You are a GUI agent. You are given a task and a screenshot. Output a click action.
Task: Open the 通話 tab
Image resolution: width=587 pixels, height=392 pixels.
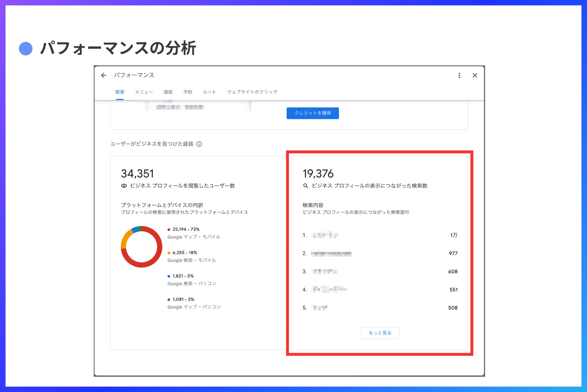[168, 92]
